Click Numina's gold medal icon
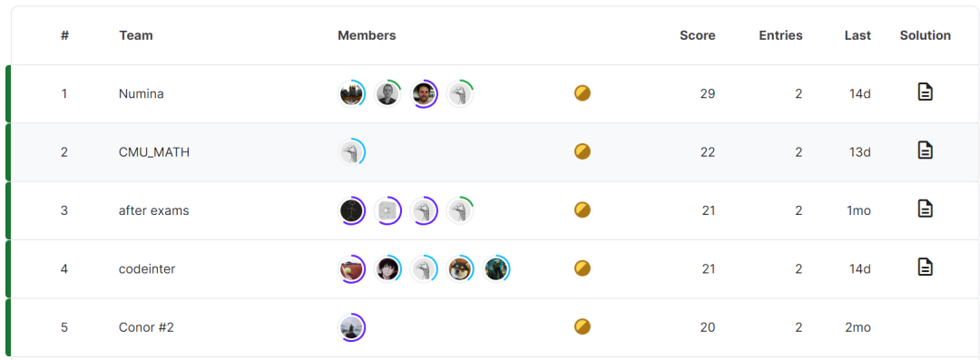Viewport: 980px width, 360px height. 583,93
